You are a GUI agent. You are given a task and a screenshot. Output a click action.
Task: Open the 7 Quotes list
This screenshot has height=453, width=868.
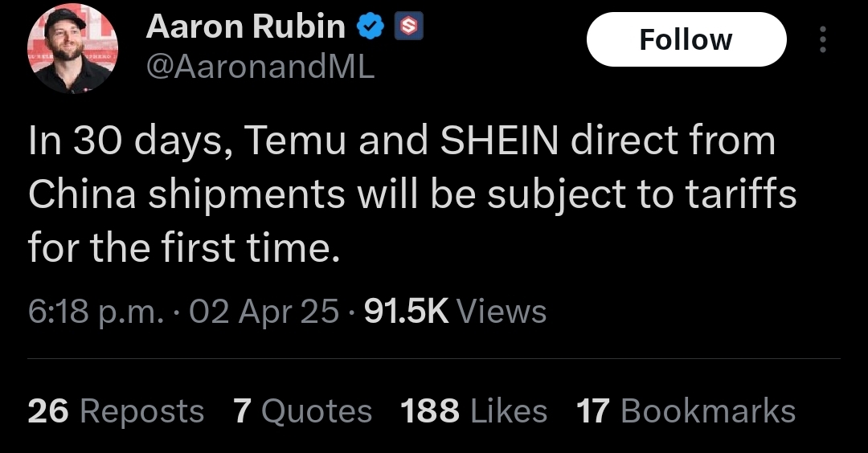(302, 411)
